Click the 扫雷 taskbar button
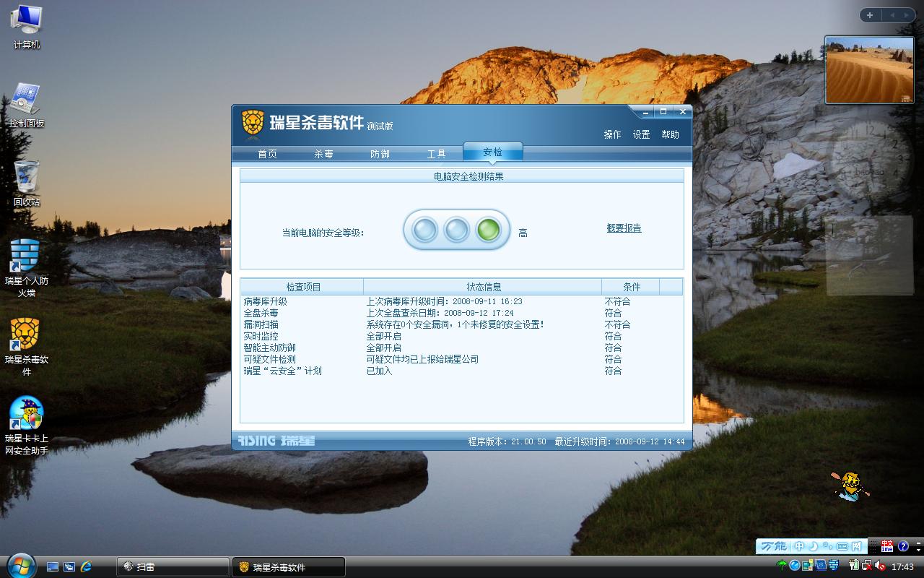The height and width of the screenshot is (578, 924). [173, 567]
